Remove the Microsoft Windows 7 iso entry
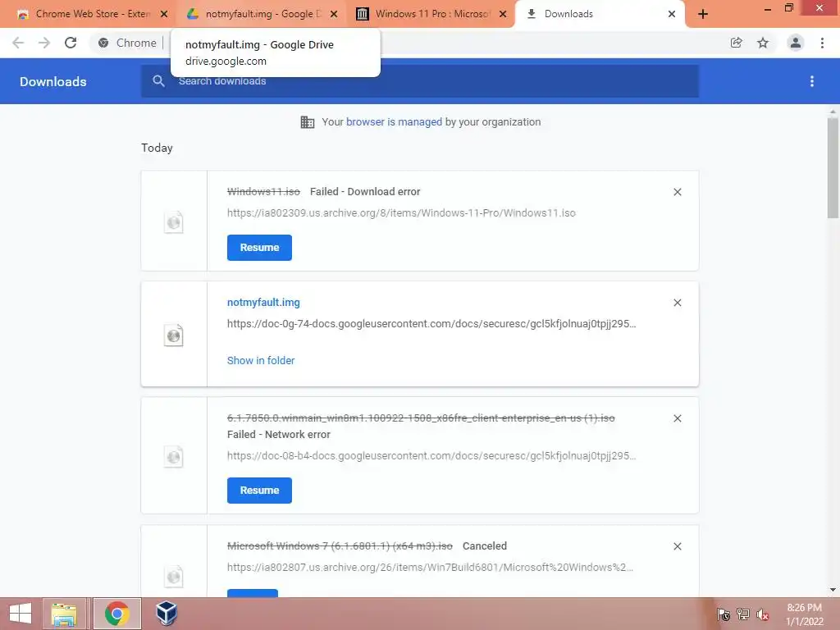 pos(677,546)
